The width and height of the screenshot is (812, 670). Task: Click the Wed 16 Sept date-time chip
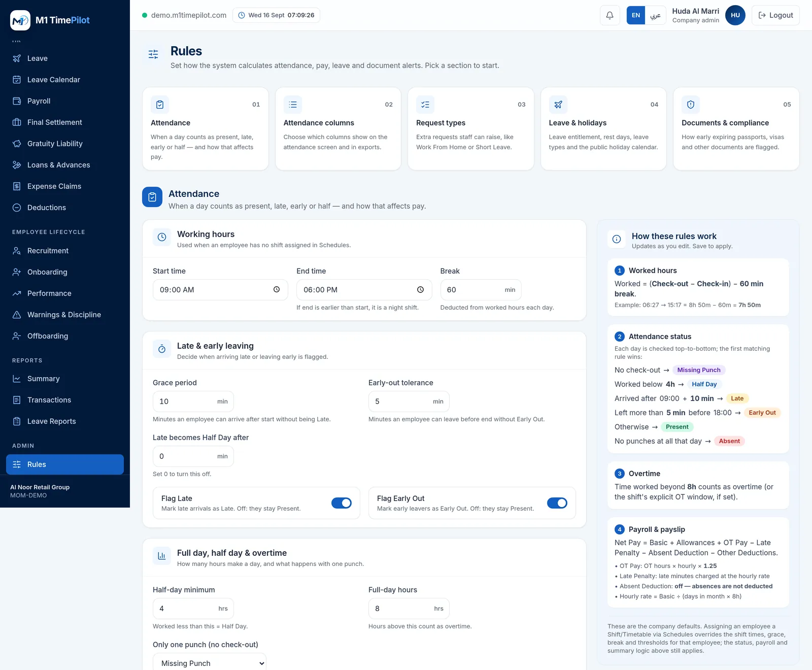pos(276,15)
